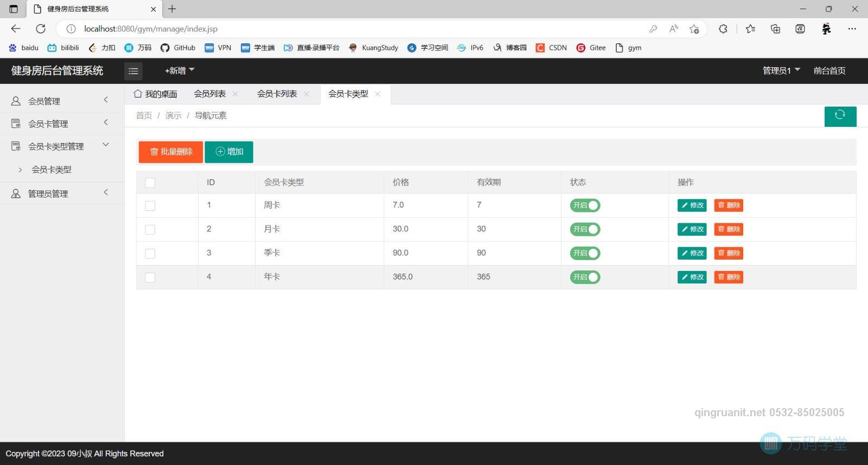Check the checkbox for 月卡 row
The image size is (868, 465).
[150, 229]
